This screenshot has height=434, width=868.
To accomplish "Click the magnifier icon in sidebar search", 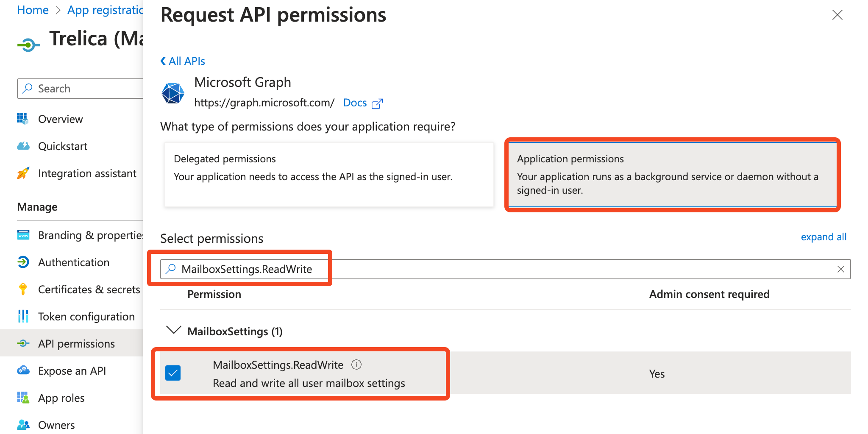I will tap(28, 88).
